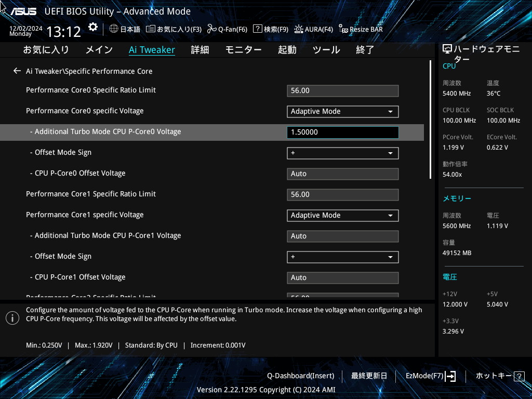Open the ツール tab
This screenshot has height=399, width=532.
tap(326, 50)
